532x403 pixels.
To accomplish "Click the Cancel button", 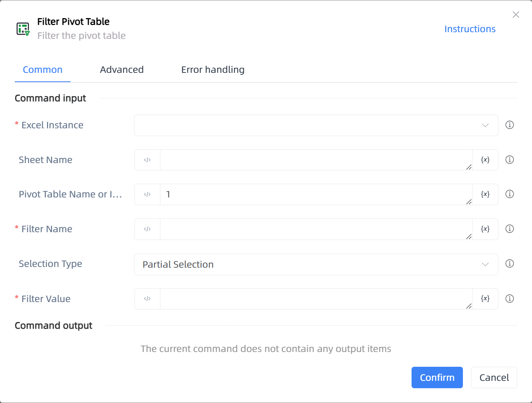I will pos(494,377).
